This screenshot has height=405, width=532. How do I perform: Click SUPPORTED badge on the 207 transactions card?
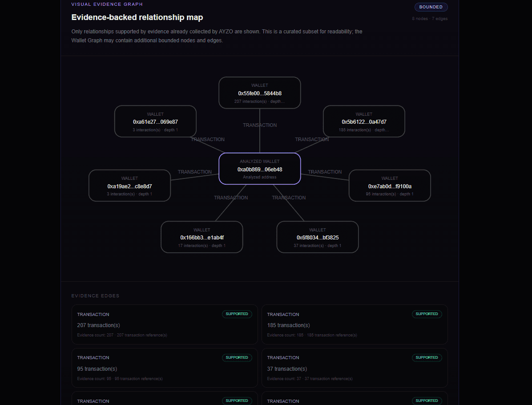pos(237,314)
